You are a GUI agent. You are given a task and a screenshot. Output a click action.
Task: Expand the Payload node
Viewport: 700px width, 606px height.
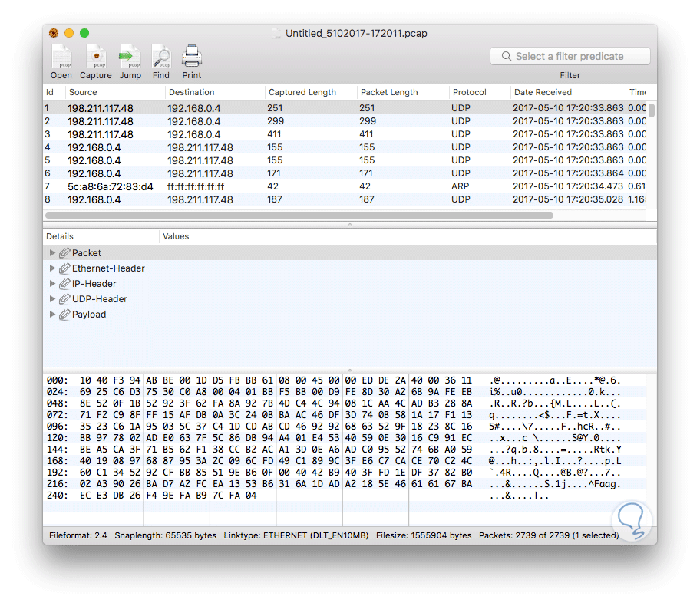52,315
